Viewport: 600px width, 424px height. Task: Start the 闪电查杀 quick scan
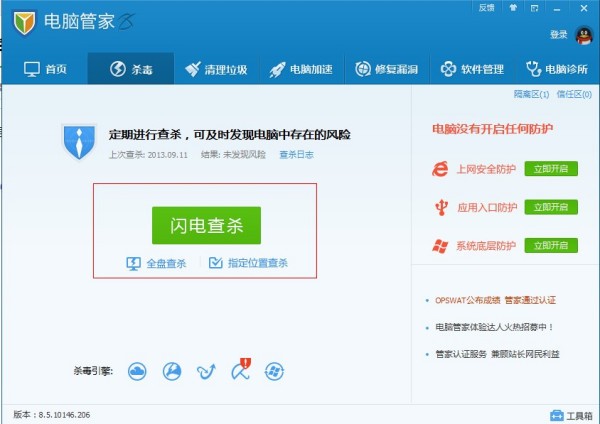(x=206, y=225)
